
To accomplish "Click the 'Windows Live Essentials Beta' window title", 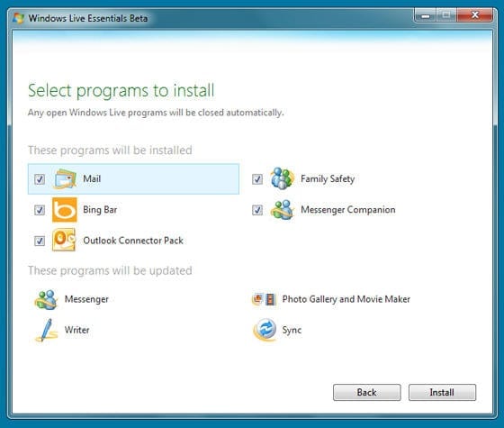I will click(x=88, y=18).
